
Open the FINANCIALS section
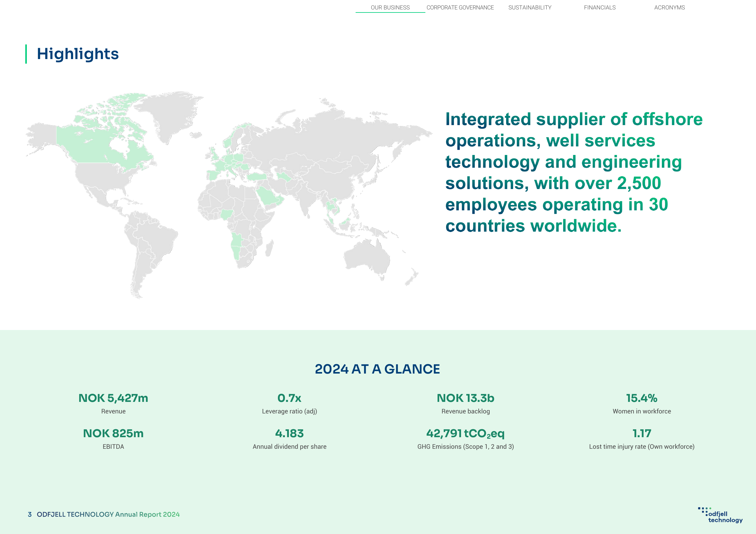click(x=600, y=8)
